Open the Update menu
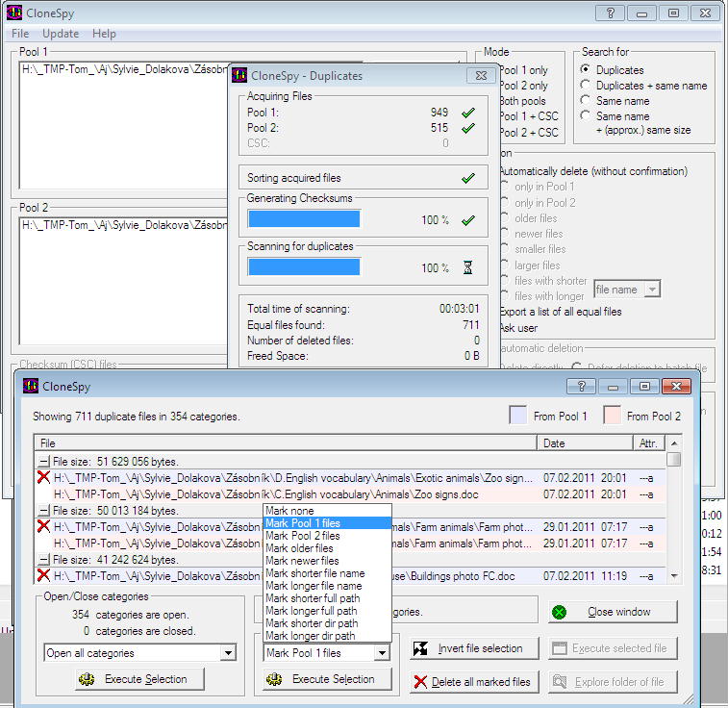This screenshot has height=708, width=728. [61, 34]
